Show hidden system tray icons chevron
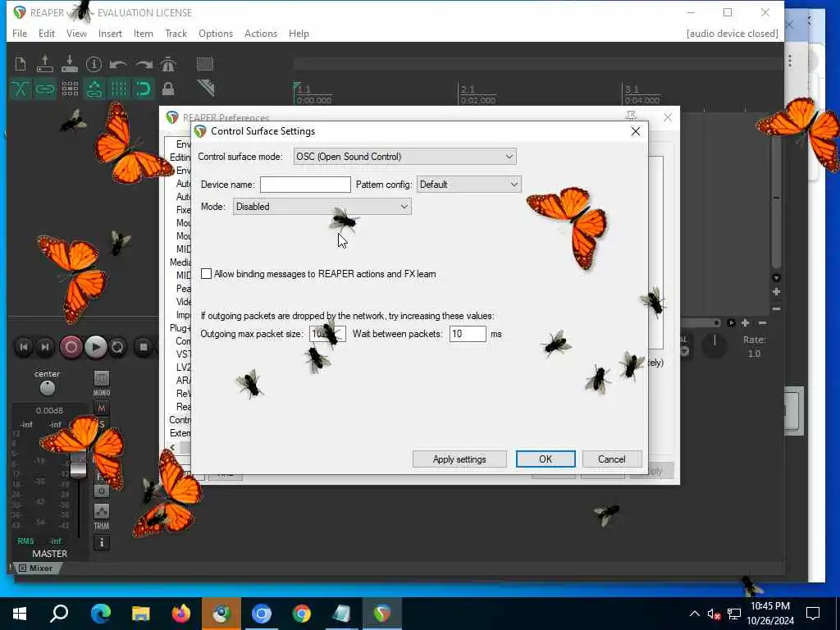Image resolution: width=840 pixels, height=630 pixels. pos(694,614)
